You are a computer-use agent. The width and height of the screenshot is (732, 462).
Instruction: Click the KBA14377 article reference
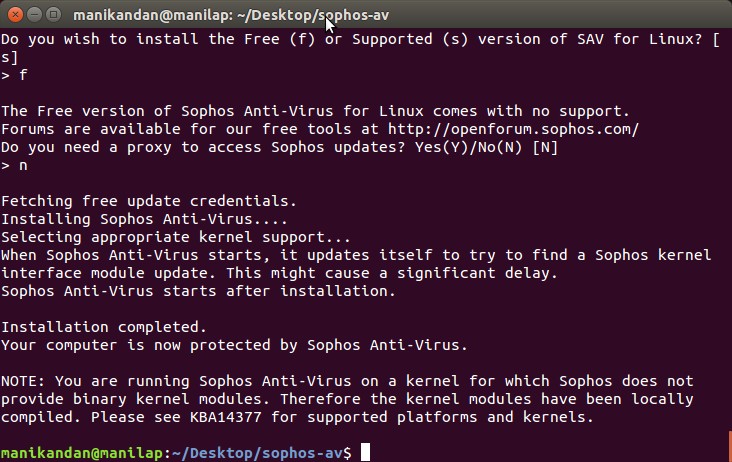click(x=225, y=417)
